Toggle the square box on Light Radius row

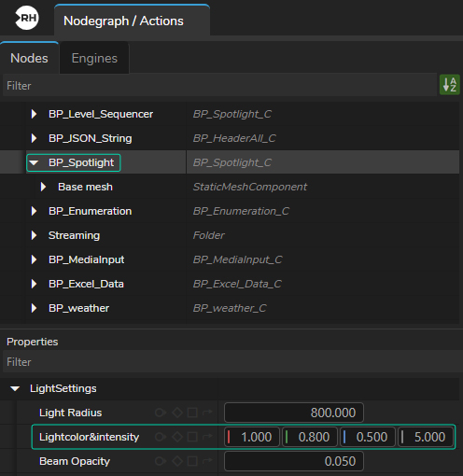click(x=192, y=413)
